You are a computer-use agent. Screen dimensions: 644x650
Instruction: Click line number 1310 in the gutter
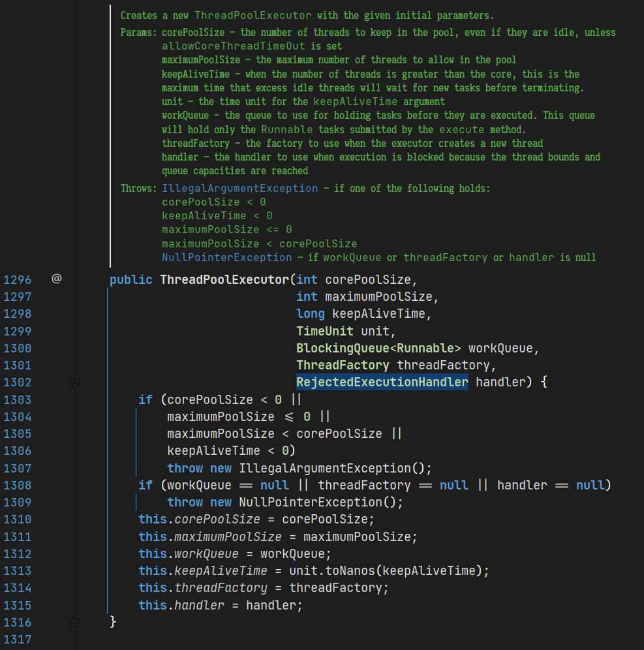tap(18, 519)
